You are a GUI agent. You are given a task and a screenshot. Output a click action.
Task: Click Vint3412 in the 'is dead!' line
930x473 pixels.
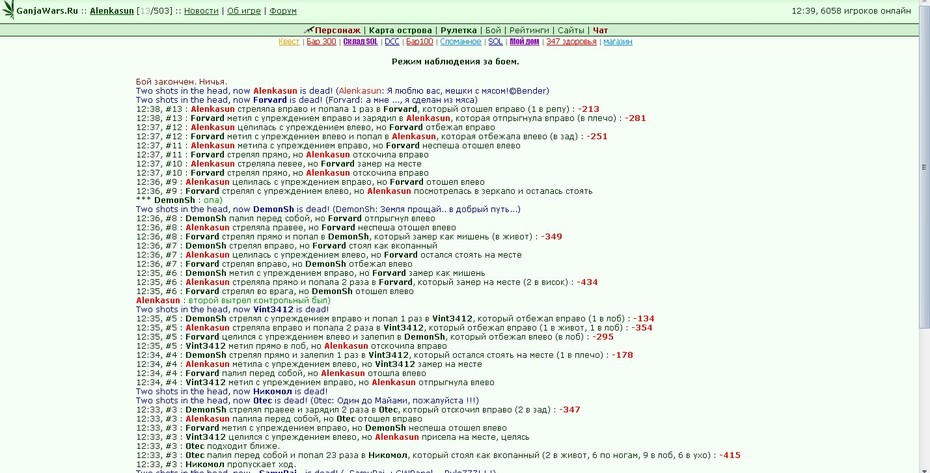273,310
